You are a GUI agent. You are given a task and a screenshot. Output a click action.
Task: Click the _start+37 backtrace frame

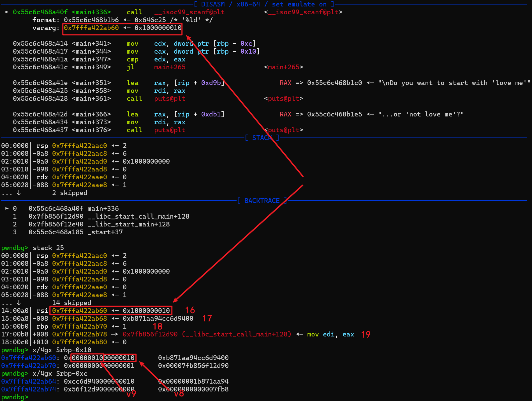[x=105, y=232]
